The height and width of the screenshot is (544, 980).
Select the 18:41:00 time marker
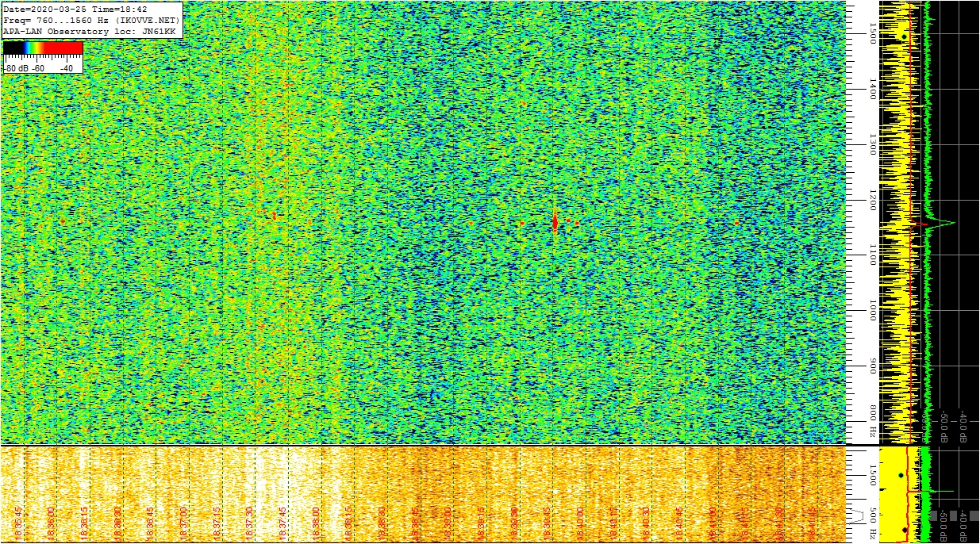pos(713,524)
